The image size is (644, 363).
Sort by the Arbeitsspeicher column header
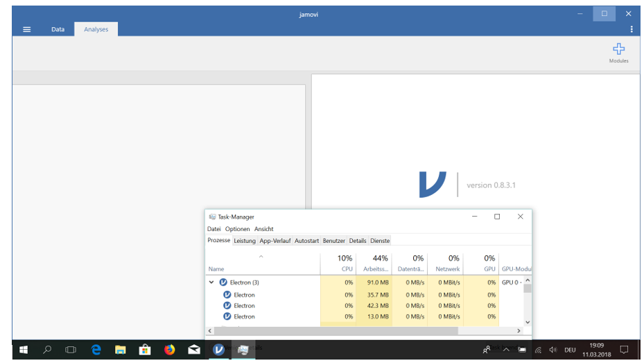point(374,264)
